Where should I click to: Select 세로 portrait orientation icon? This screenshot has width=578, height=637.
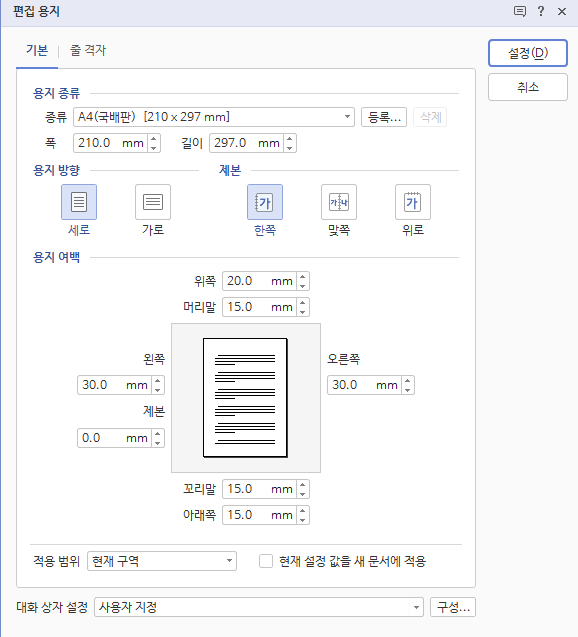click(79, 202)
